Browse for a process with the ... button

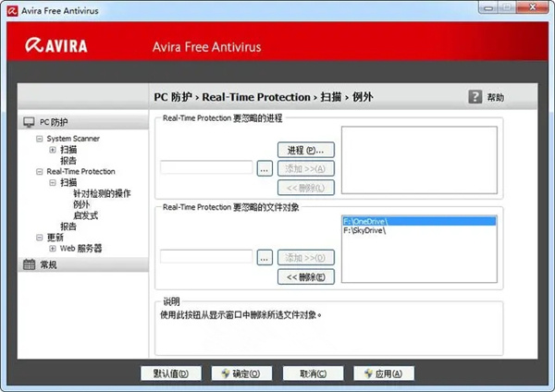pos(265,168)
